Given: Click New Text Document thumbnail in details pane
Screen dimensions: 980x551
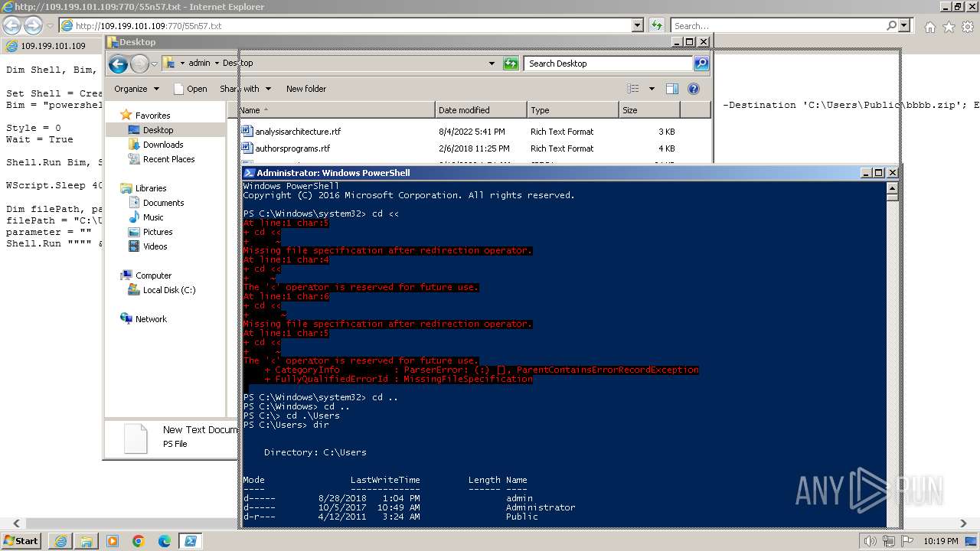Looking at the screenshot, I should (136, 439).
